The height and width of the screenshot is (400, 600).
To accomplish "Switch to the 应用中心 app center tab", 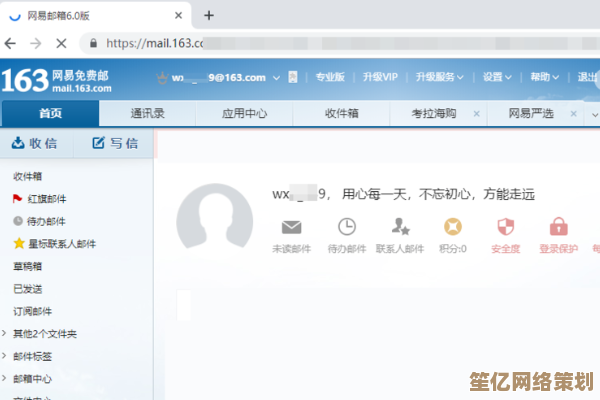I will coord(245,114).
